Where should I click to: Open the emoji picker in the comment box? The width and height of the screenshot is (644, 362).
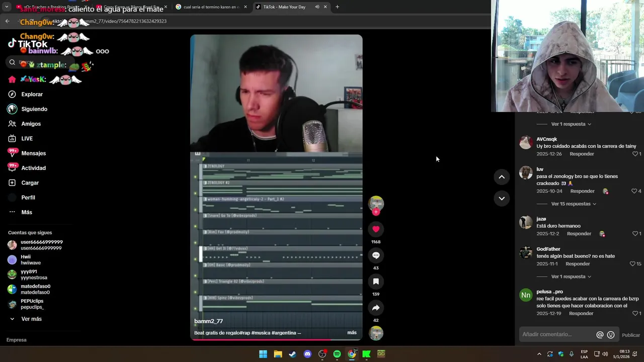(x=611, y=335)
